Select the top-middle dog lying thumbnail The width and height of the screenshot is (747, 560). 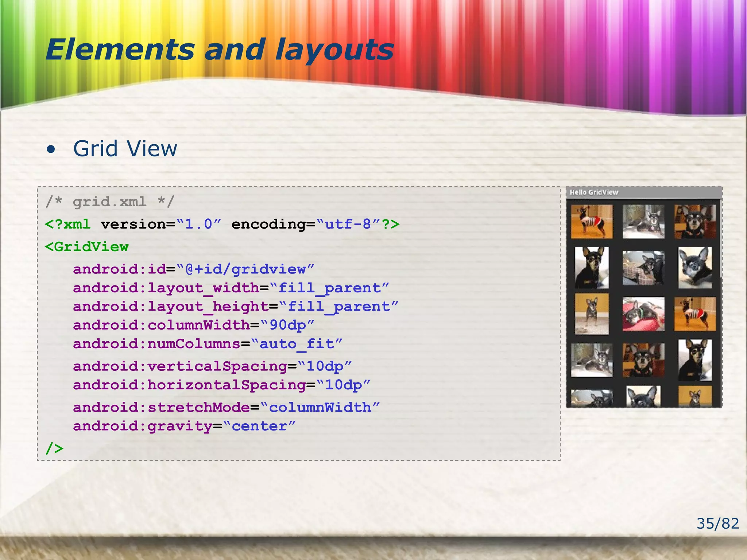point(643,222)
